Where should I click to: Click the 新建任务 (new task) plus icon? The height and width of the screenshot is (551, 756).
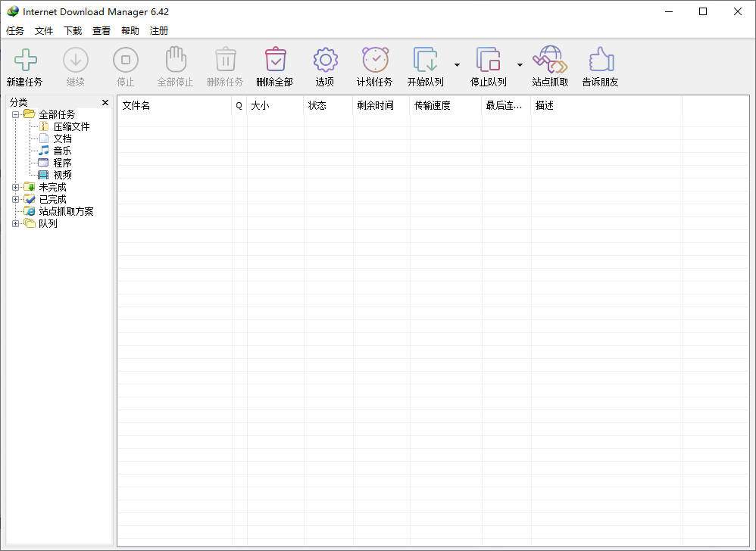tap(25, 61)
